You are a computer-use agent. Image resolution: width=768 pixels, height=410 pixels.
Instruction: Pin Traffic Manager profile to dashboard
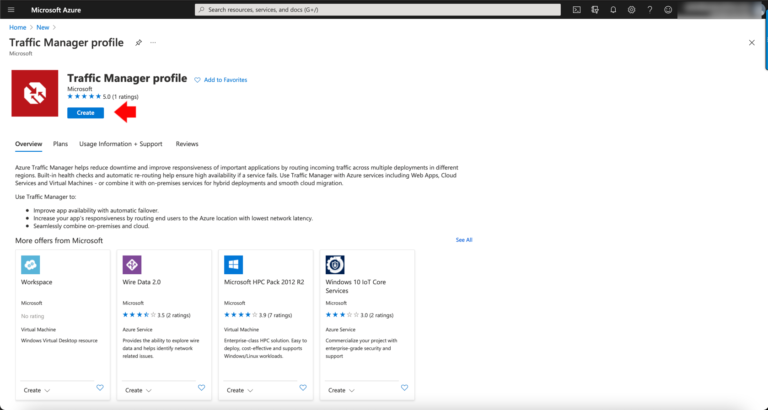139,43
